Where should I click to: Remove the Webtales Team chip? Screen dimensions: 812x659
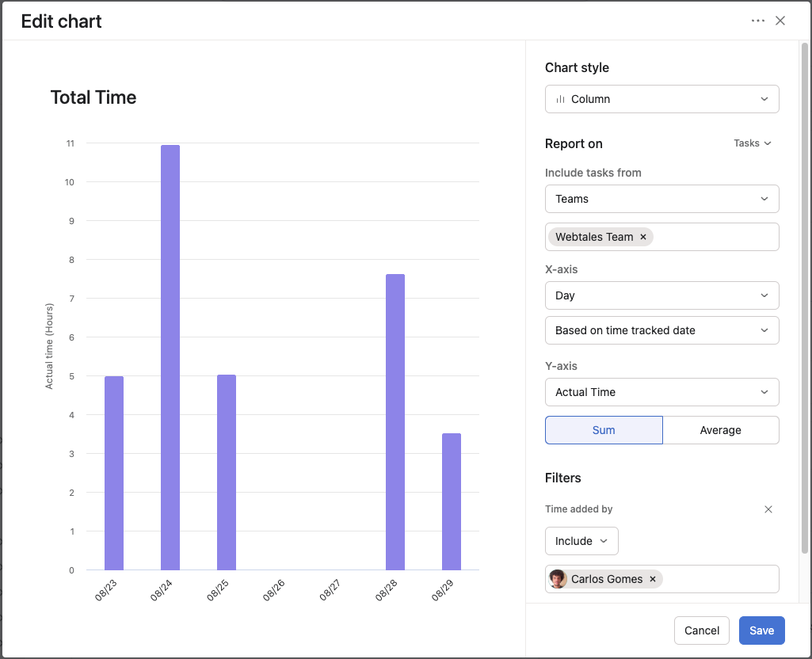(643, 237)
